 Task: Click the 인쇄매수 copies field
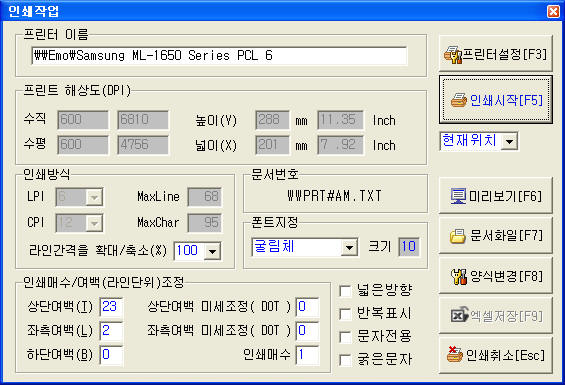pyautogui.click(x=307, y=355)
